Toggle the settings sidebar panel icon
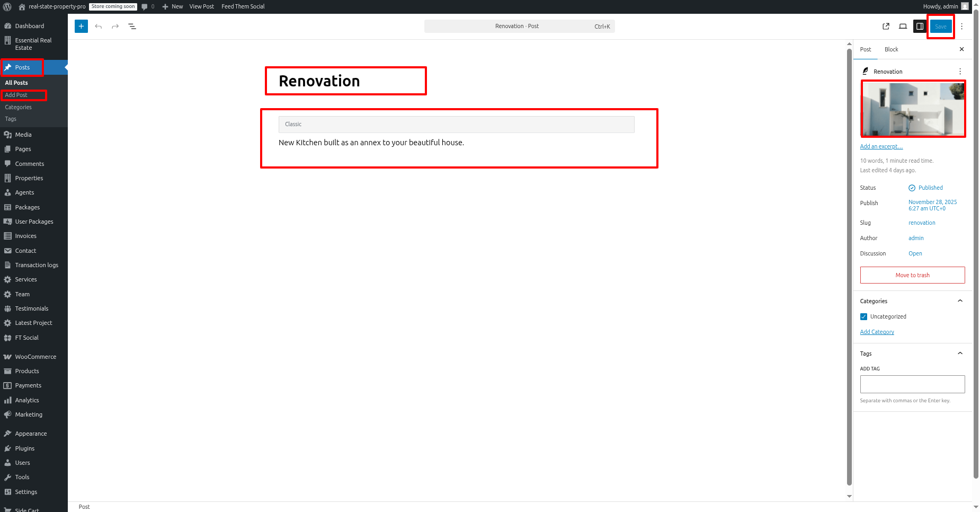The height and width of the screenshot is (512, 980). [x=920, y=26]
